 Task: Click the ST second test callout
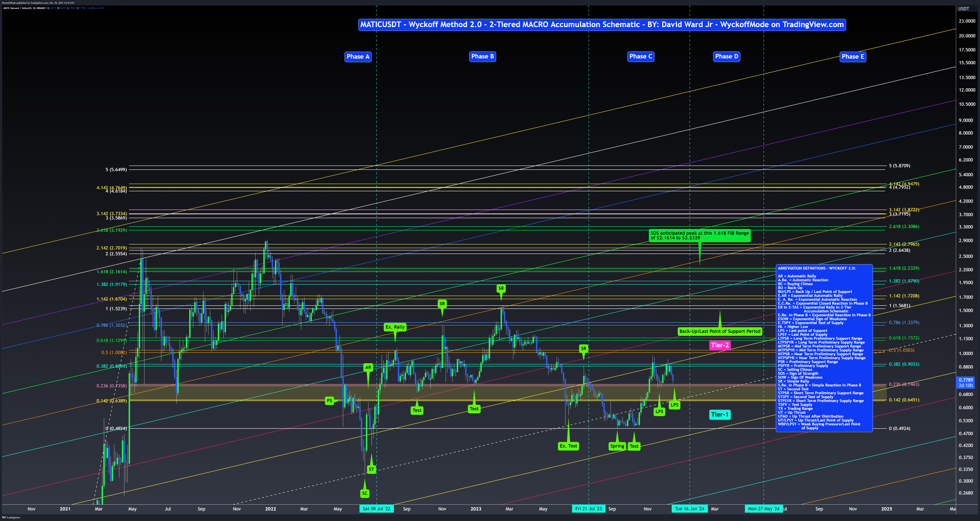tap(371, 469)
